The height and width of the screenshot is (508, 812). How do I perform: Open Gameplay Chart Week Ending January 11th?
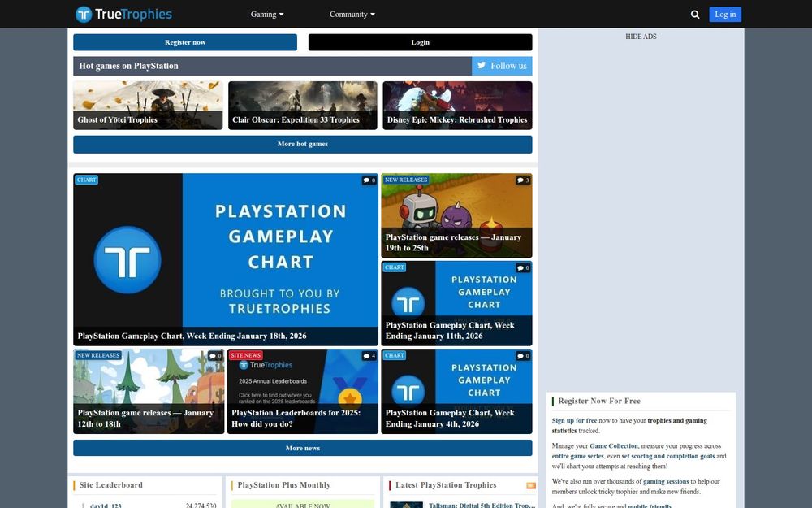456,303
